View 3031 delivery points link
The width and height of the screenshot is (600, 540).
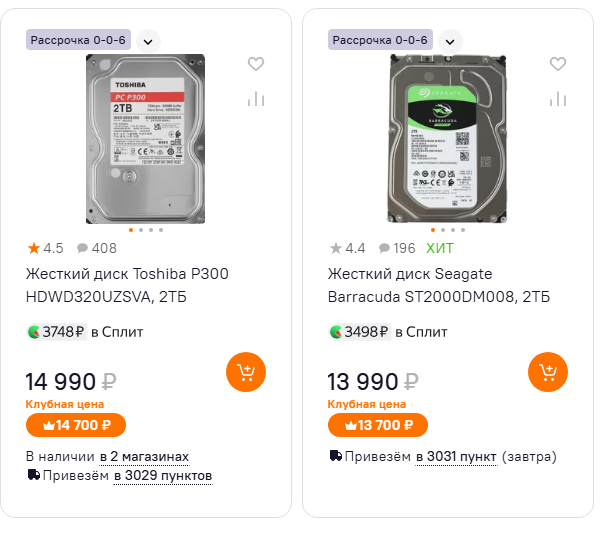456,457
